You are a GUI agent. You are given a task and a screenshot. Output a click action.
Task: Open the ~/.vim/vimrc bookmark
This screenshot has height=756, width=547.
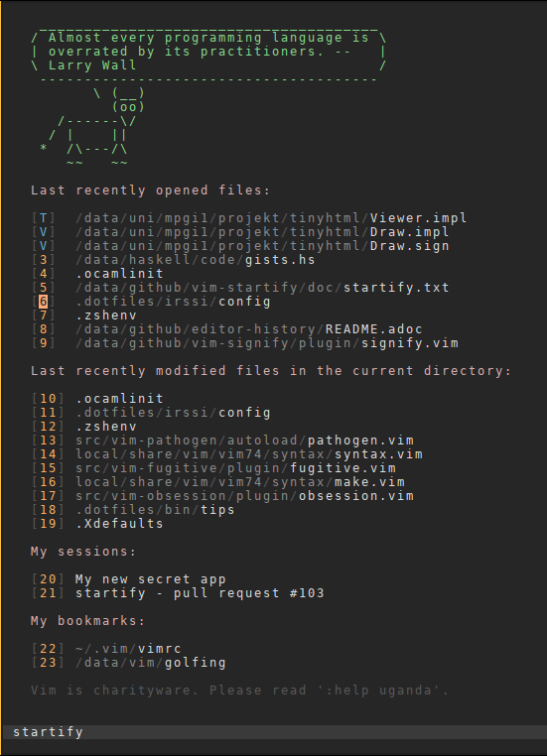[x=106, y=649]
